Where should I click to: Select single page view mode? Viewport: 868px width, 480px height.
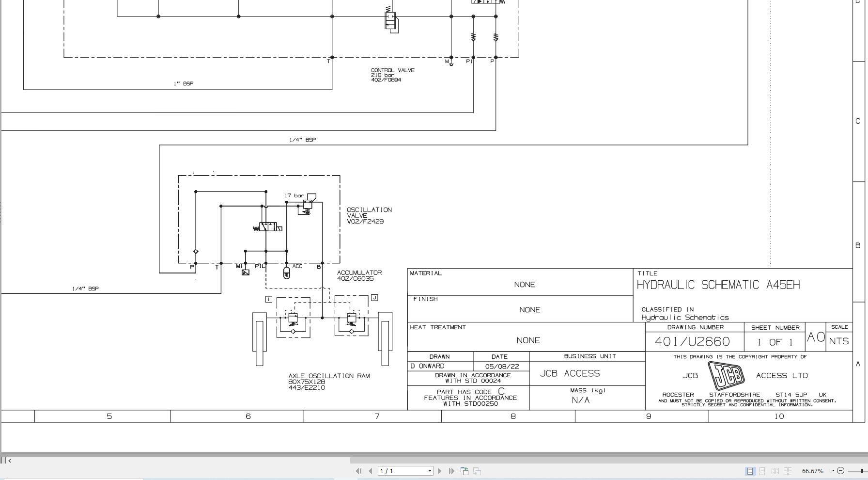(750, 471)
